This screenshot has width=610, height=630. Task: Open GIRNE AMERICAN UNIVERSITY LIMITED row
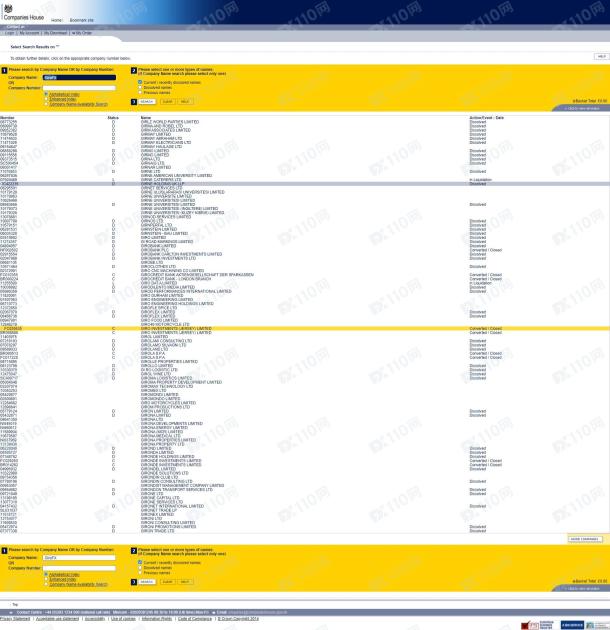coord(305,176)
